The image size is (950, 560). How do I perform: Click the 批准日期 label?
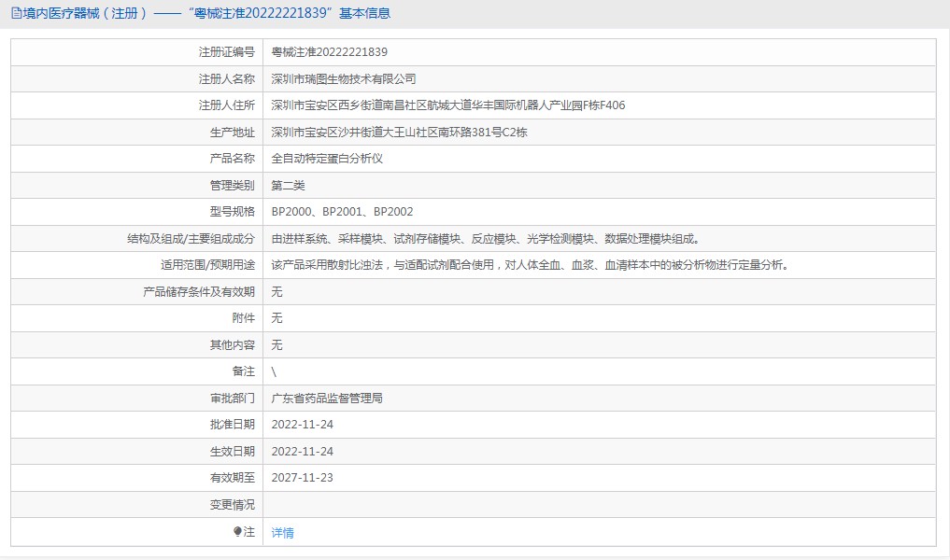233,425
